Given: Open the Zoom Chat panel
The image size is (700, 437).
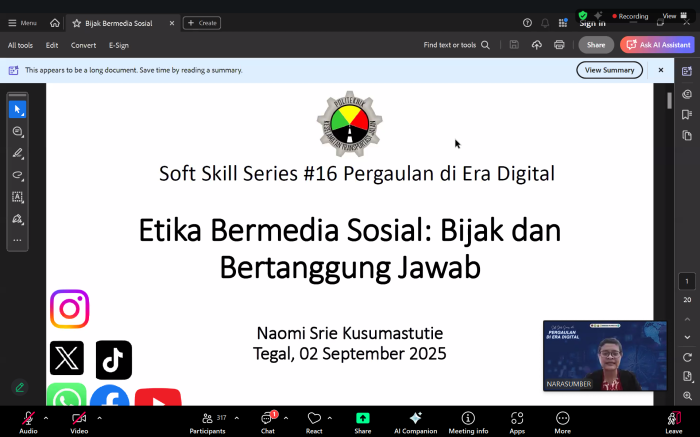Looking at the screenshot, I should [268, 420].
